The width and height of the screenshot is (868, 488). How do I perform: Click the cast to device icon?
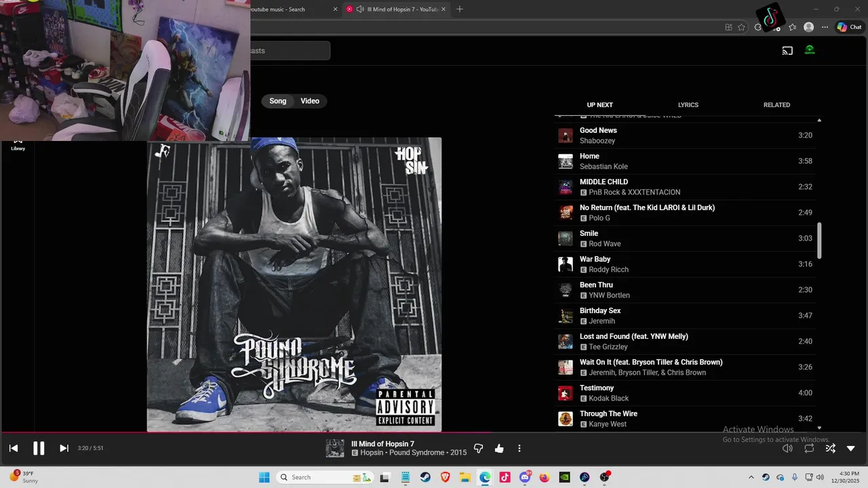pos(787,50)
